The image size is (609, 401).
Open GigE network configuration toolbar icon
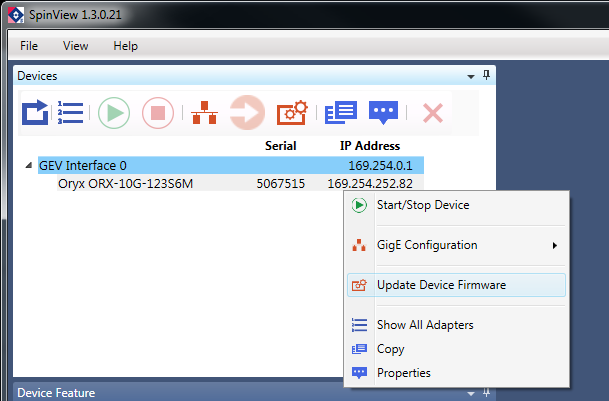pyautogui.click(x=204, y=113)
